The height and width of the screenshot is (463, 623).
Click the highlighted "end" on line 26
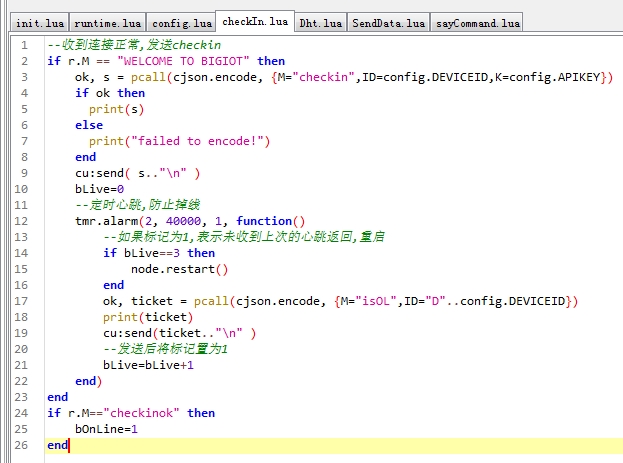58,445
